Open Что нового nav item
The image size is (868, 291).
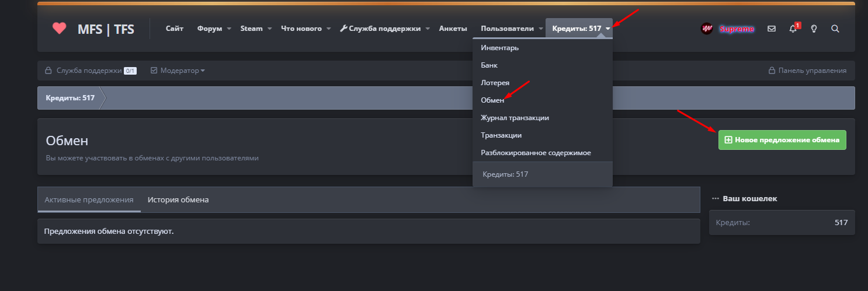click(x=301, y=29)
